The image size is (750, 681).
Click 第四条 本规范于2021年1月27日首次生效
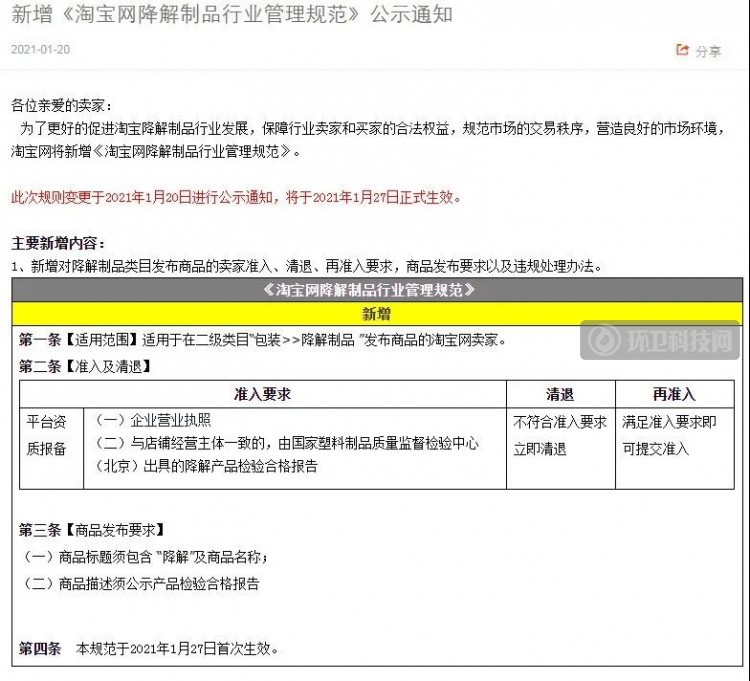coord(148,648)
